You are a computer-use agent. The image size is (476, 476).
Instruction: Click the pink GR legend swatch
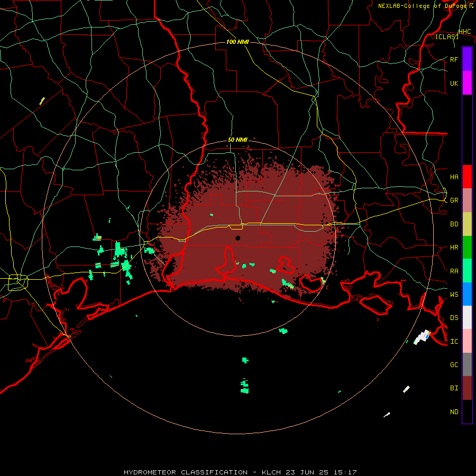(x=467, y=200)
